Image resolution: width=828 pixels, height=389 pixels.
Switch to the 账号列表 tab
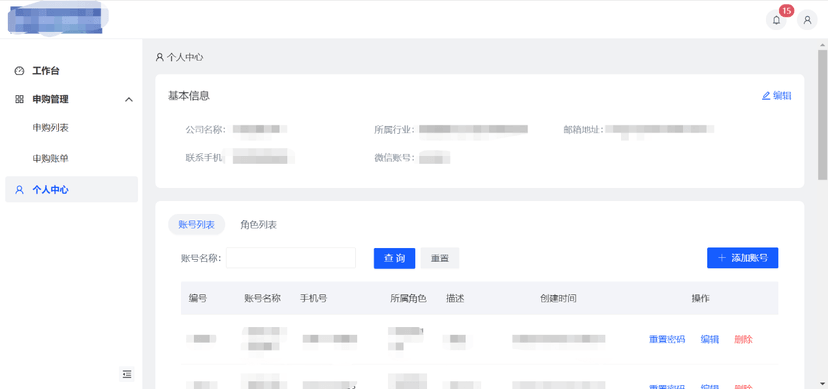(x=196, y=225)
